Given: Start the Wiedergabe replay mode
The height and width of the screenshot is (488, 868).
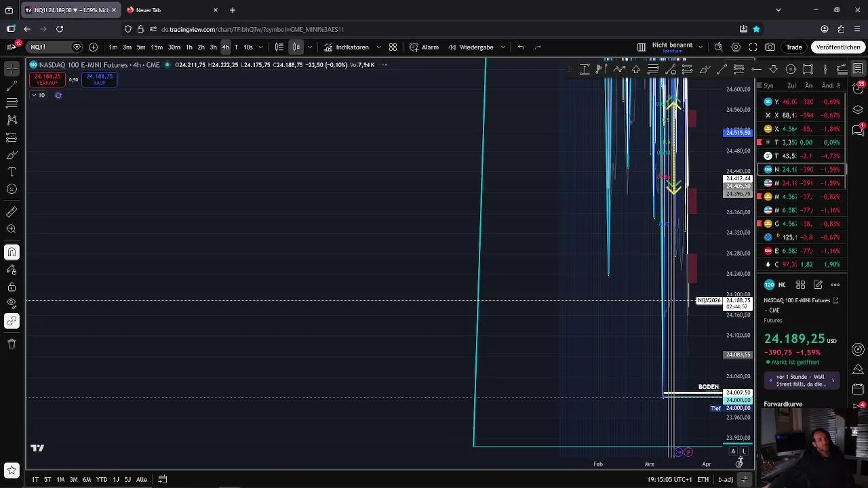Looking at the screenshot, I should (471, 47).
